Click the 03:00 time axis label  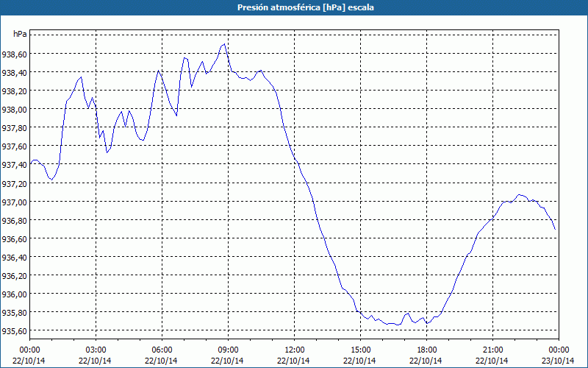click(x=96, y=350)
